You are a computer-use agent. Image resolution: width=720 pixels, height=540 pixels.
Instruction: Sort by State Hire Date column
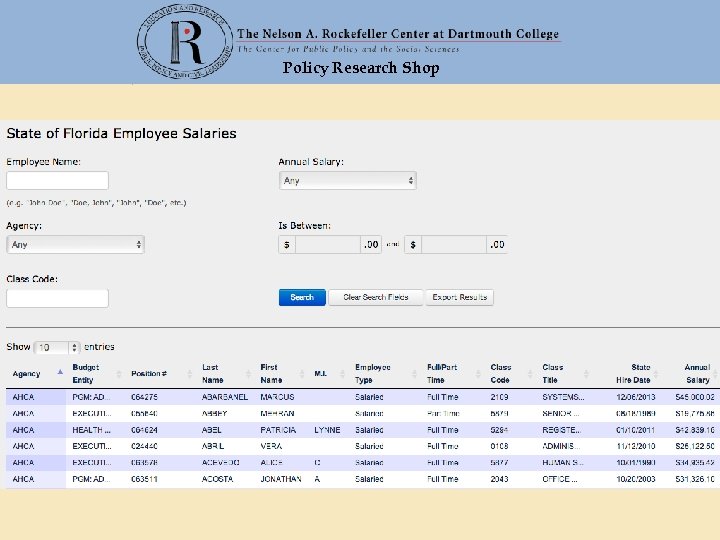coord(633,374)
